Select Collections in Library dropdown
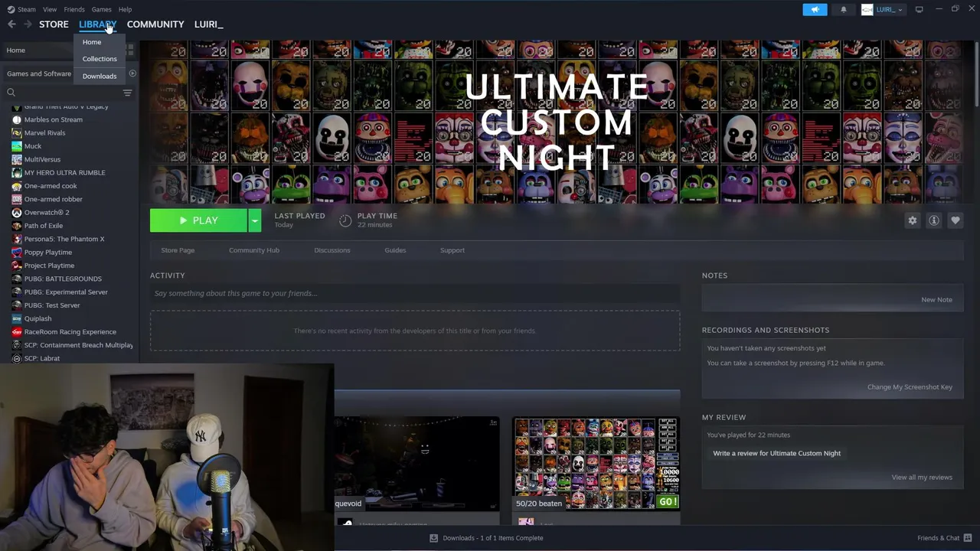Screen dimensions: 980x551 (x=100, y=59)
